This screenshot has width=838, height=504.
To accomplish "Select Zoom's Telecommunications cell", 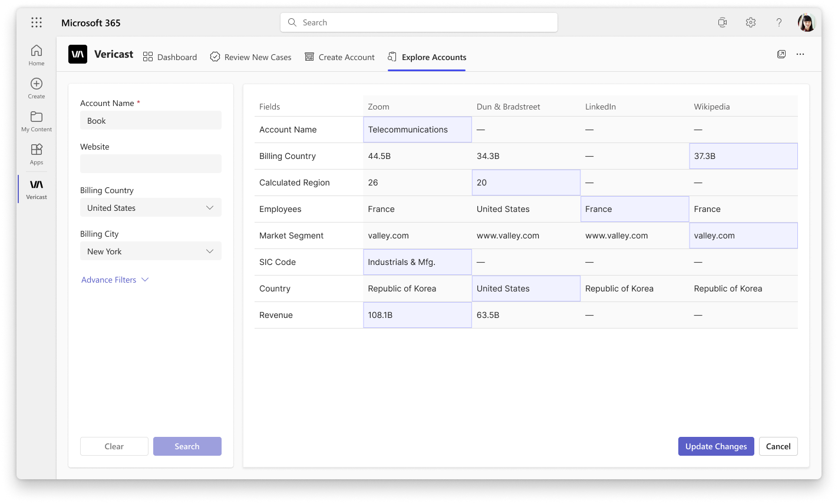I will tap(417, 130).
